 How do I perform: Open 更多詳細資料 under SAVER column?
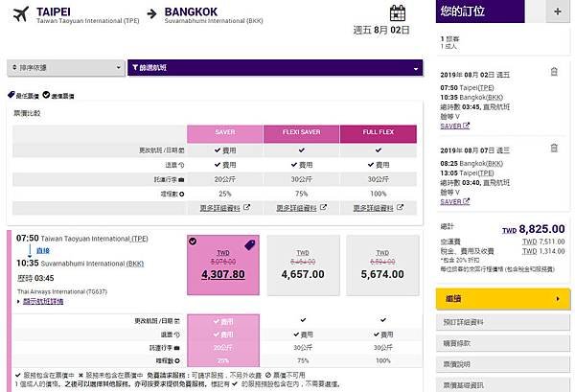click(x=220, y=208)
